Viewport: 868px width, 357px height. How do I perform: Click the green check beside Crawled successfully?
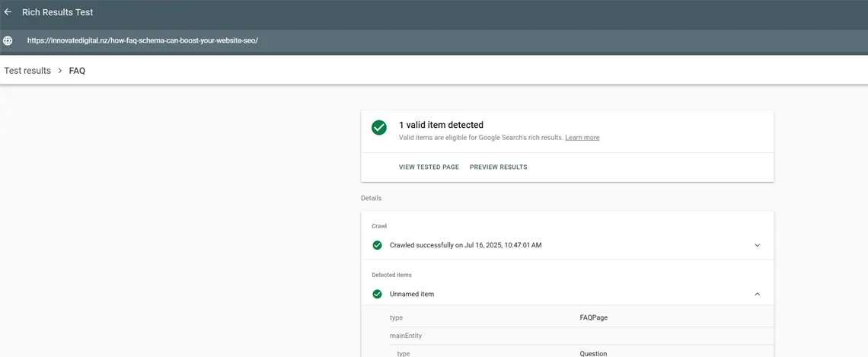coord(377,245)
